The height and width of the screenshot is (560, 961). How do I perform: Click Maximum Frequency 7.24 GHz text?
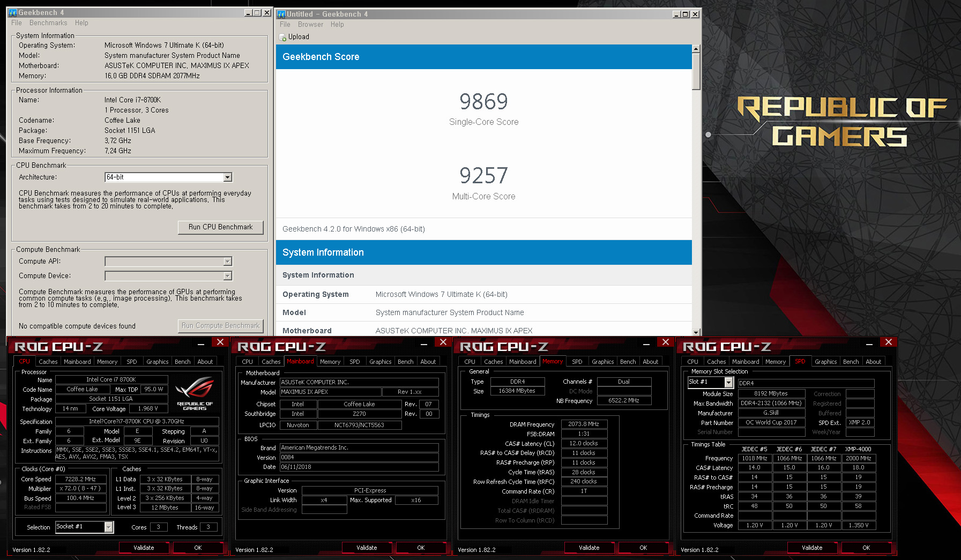click(118, 151)
